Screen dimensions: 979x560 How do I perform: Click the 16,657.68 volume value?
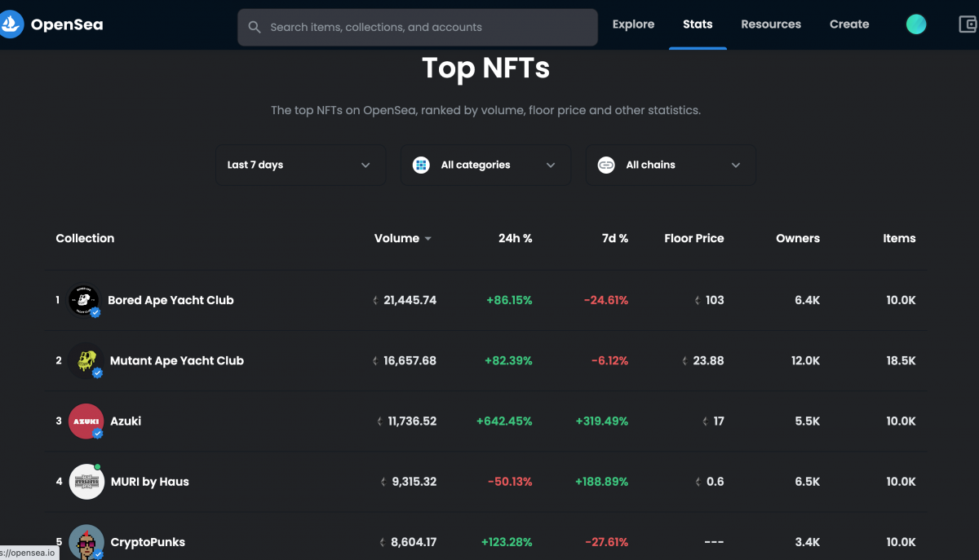pyautogui.click(x=410, y=360)
